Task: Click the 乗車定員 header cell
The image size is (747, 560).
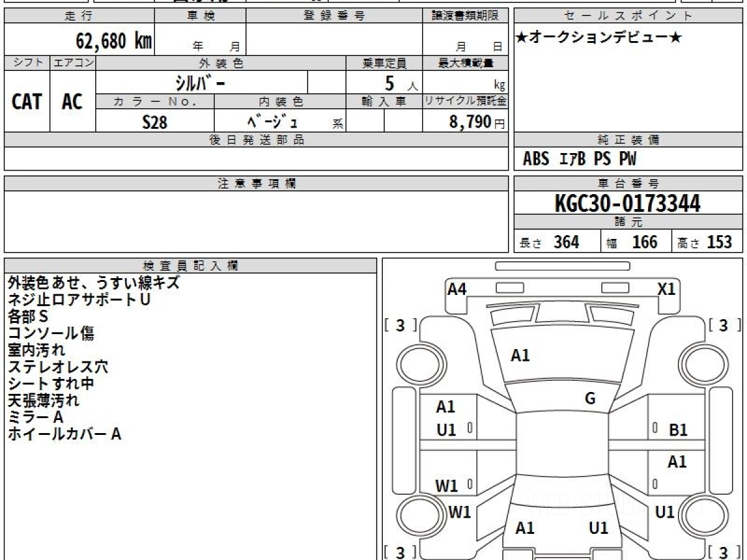Action: click(384, 63)
